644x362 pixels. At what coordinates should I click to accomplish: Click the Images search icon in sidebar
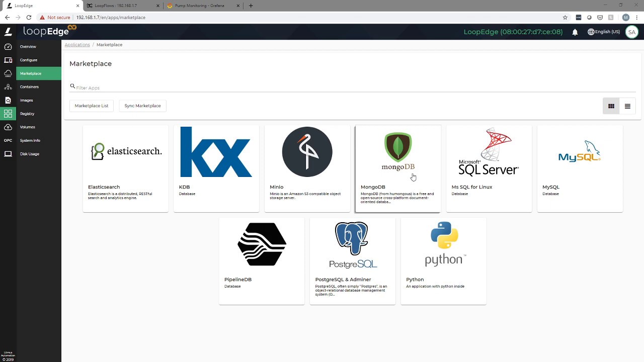[8, 100]
